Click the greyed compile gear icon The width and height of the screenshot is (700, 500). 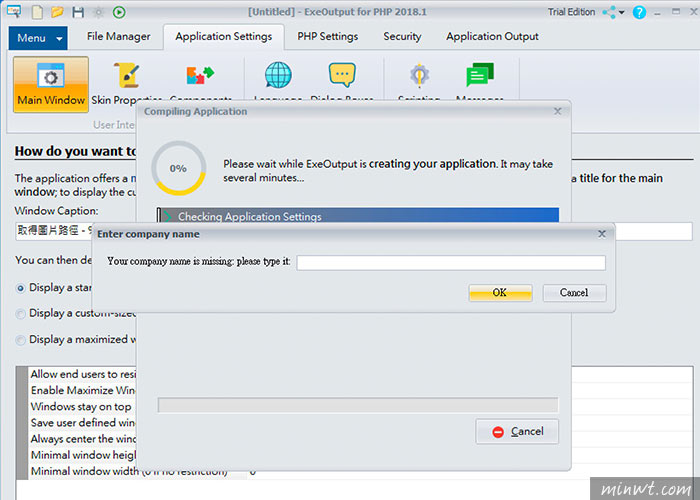point(99,12)
